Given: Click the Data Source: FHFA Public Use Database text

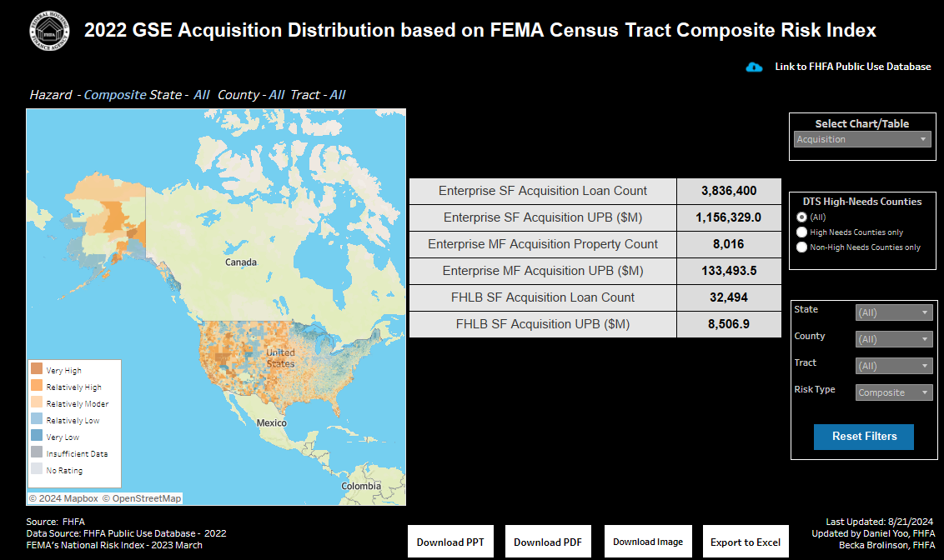Looking at the screenshot, I should click(x=127, y=533).
